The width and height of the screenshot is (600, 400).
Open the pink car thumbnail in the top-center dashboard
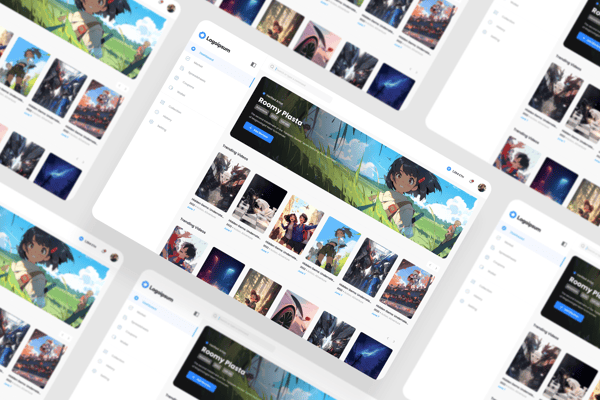317,44
